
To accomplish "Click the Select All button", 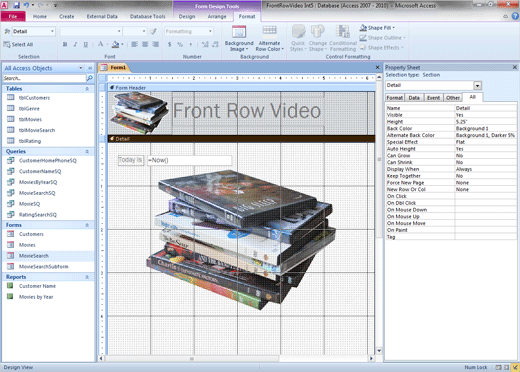I will [18, 44].
